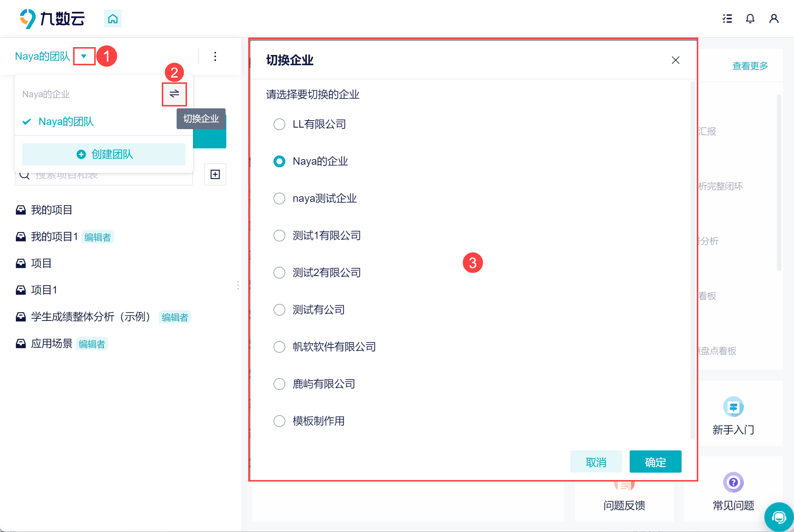
Task: Open the notification bell
Action: [750, 19]
